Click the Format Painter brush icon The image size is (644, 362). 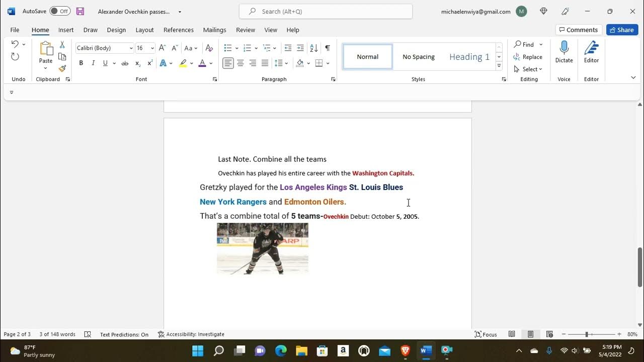pos(62,68)
